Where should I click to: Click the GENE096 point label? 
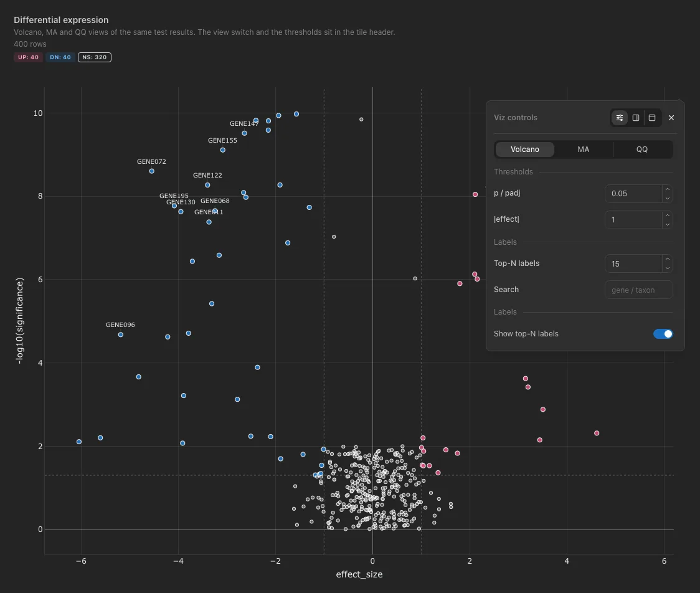[120, 325]
